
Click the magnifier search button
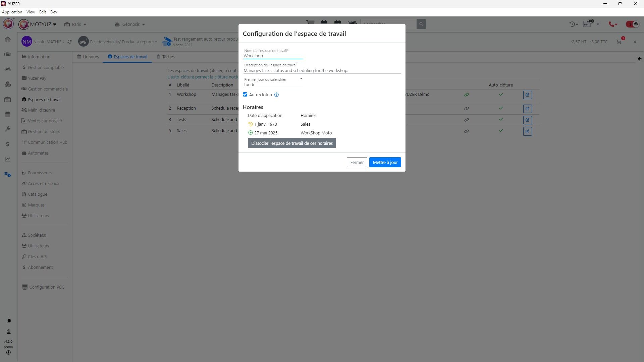click(x=421, y=24)
